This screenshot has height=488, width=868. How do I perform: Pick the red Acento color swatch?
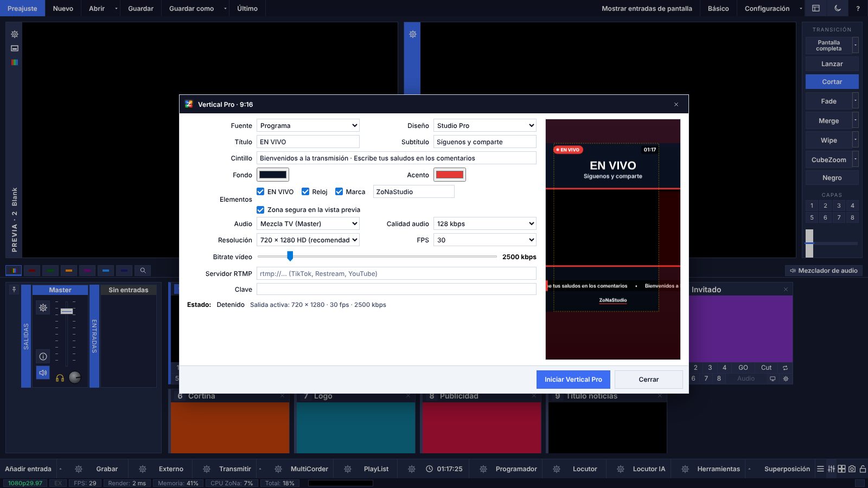click(x=450, y=175)
